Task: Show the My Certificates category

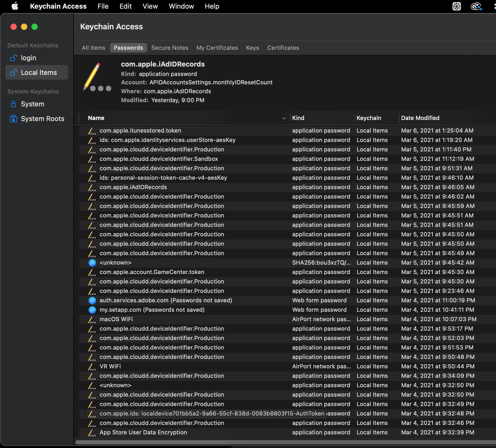Action: click(217, 48)
